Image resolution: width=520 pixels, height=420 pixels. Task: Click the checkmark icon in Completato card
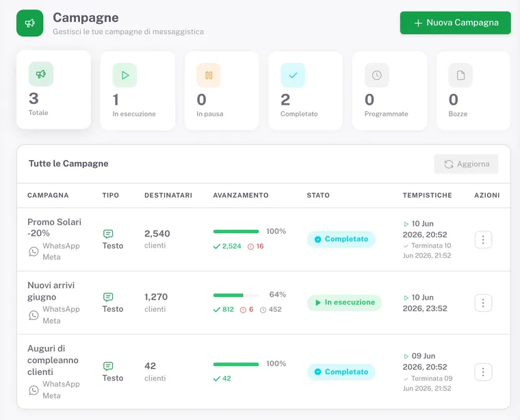pyautogui.click(x=293, y=75)
